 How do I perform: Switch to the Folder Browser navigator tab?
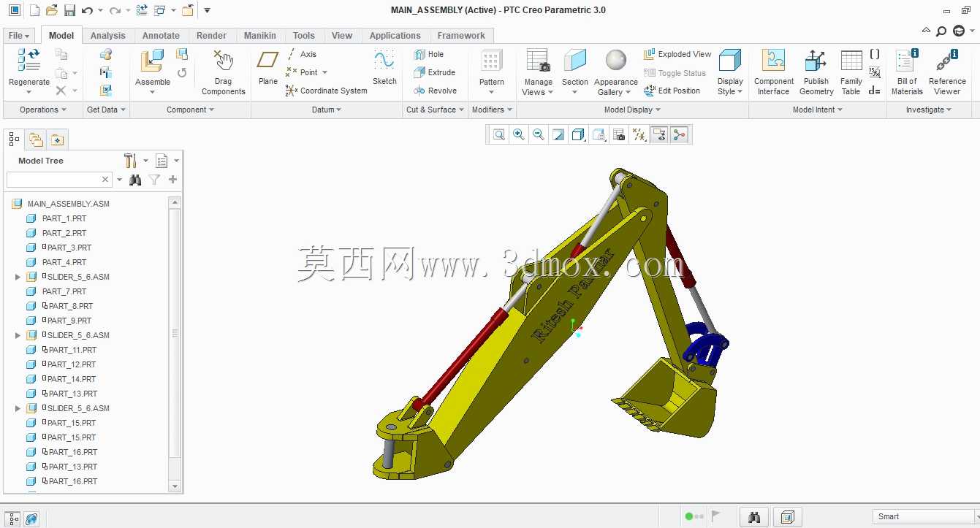coord(36,139)
